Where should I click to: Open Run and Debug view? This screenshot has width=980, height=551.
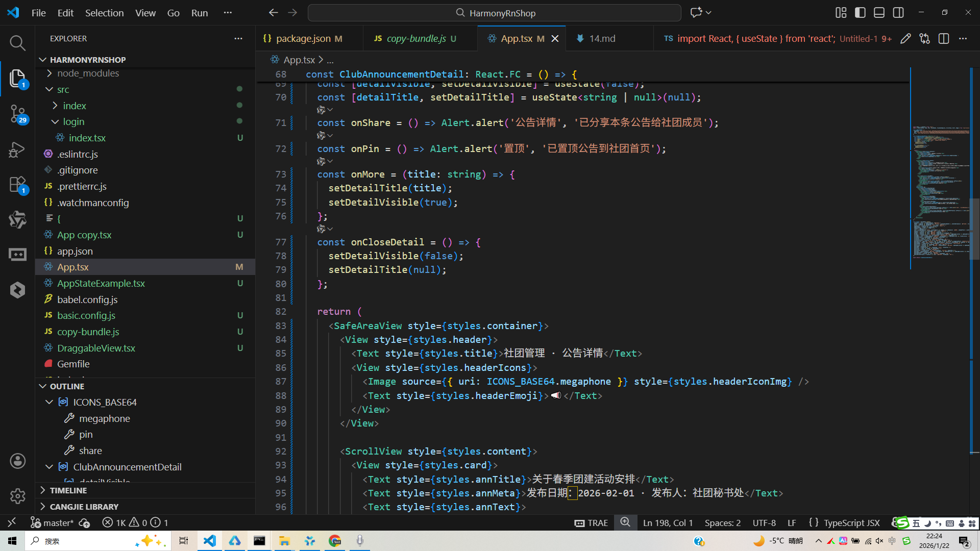click(17, 149)
